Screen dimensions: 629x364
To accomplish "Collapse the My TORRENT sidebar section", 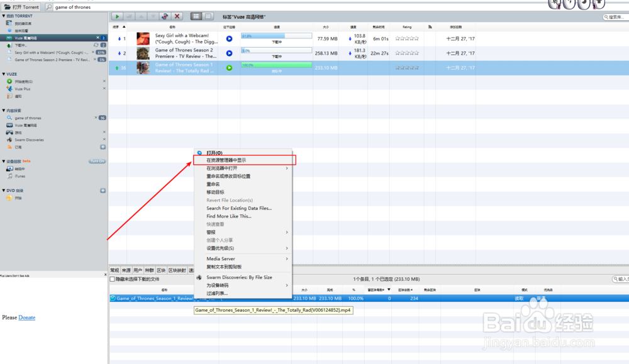I will (x=4, y=16).
